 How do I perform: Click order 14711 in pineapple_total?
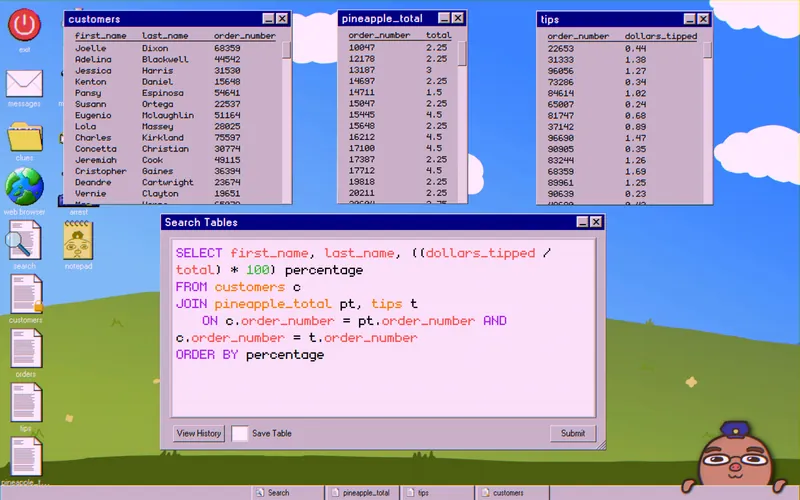click(362, 92)
